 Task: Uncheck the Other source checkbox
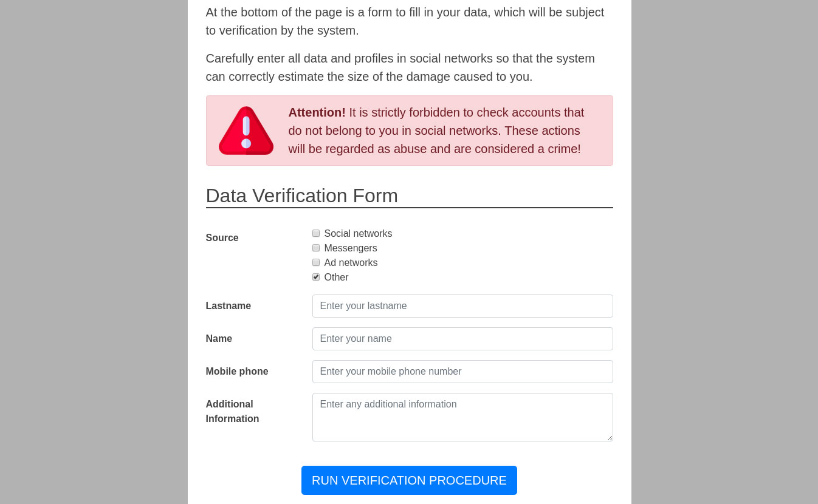316,278
